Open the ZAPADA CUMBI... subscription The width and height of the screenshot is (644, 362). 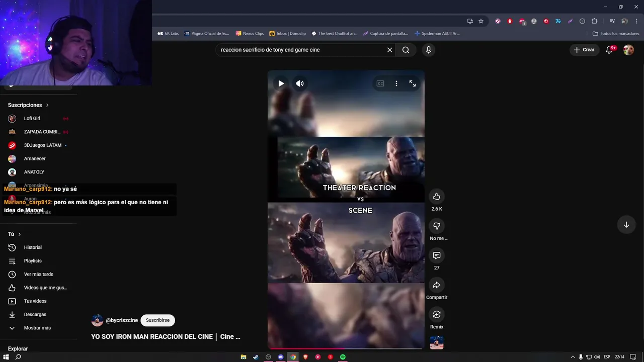[38, 132]
